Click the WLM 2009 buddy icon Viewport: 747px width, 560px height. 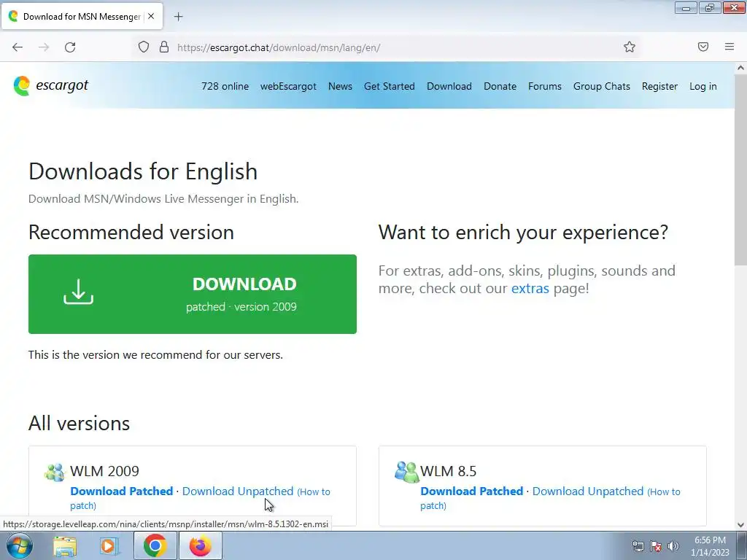(x=55, y=472)
